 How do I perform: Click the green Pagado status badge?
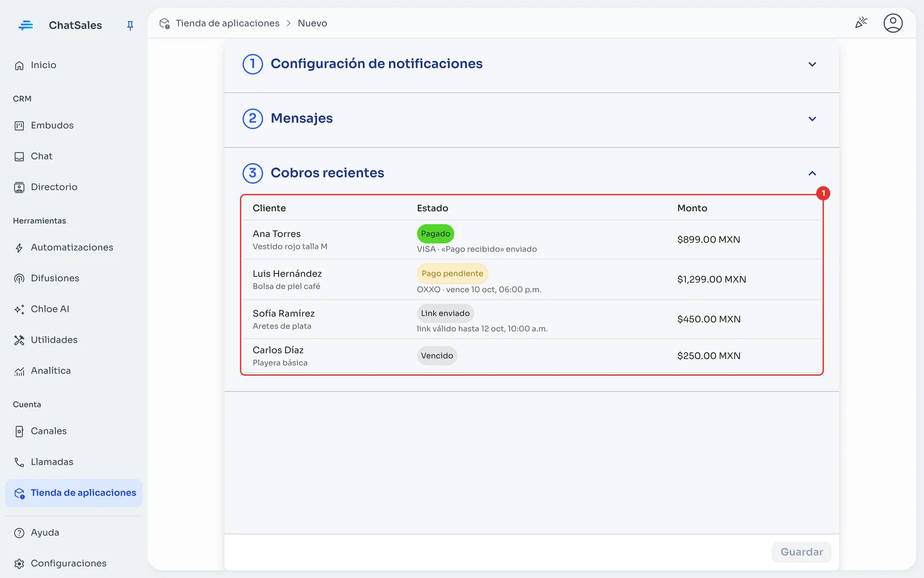[435, 234]
